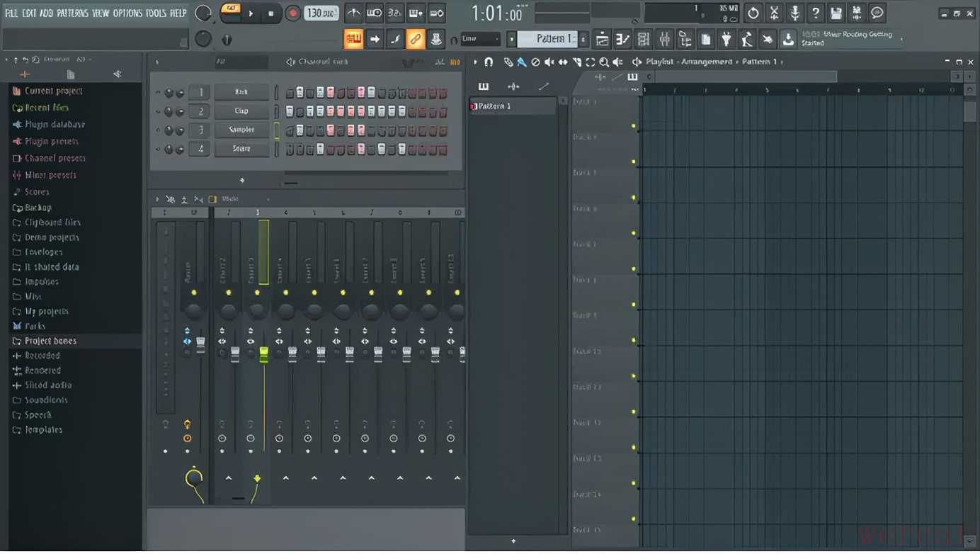Open the PATTERNS menu
The image size is (980, 554).
tap(72, 13)
